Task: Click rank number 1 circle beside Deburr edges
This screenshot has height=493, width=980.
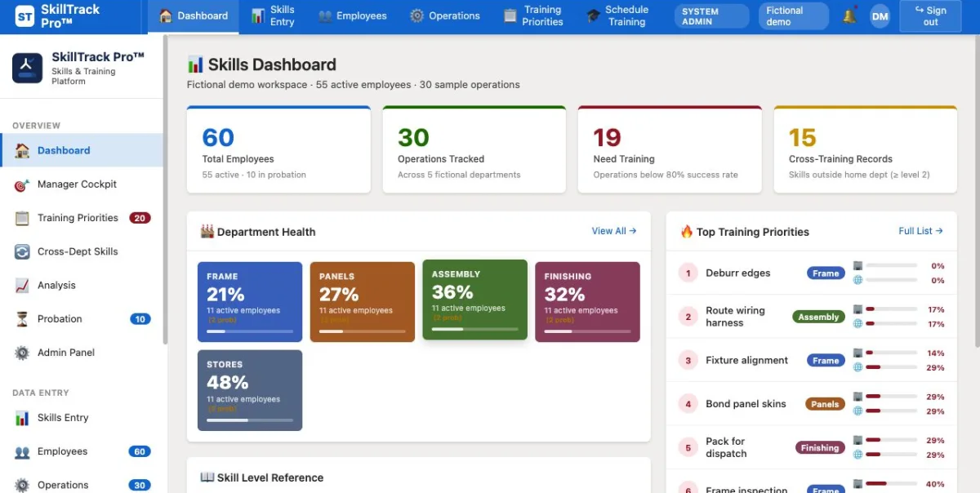Action: (688, 273)
